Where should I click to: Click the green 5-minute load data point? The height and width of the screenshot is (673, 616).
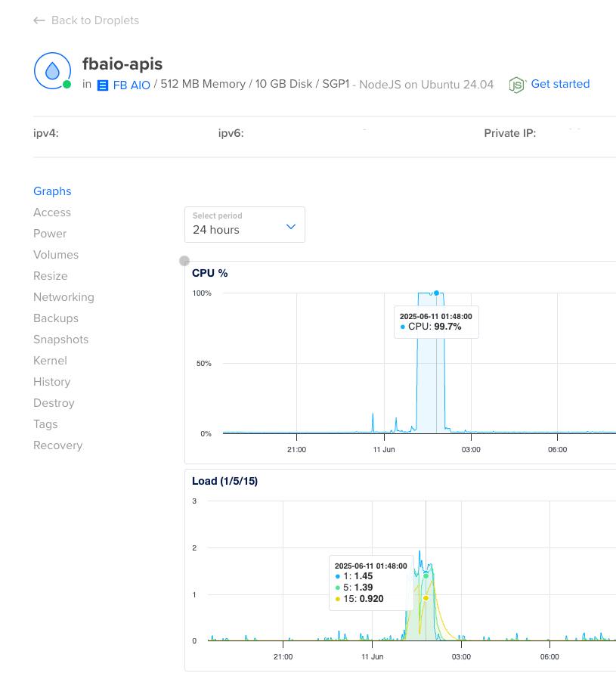click(426, 576)
